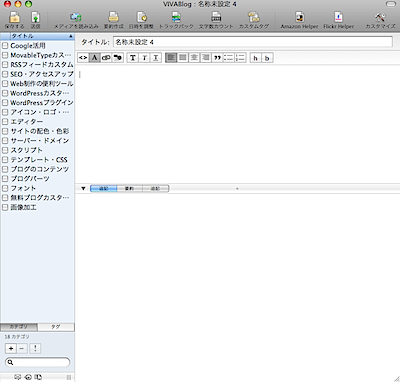This screenshot has width=400, height=382.
Task: Insert a bulleted list from the format bar
Action: pyautogui.click(x=229, y=58)
